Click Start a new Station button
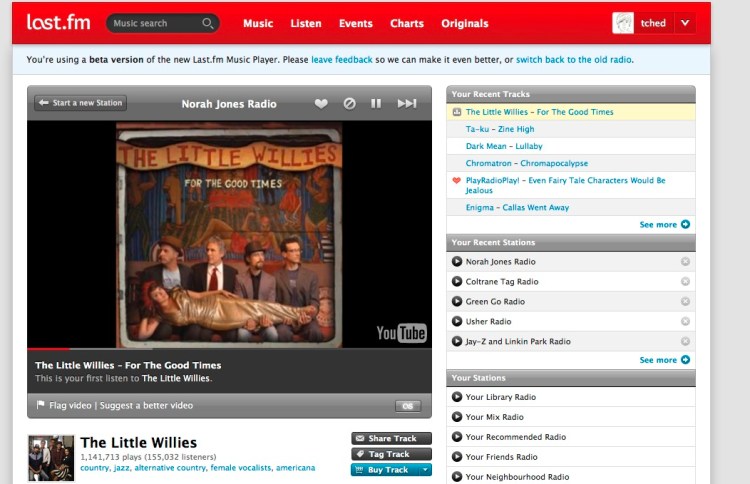Image resolution: width=750 pixels, height=484 pixels. click(80, 103)
